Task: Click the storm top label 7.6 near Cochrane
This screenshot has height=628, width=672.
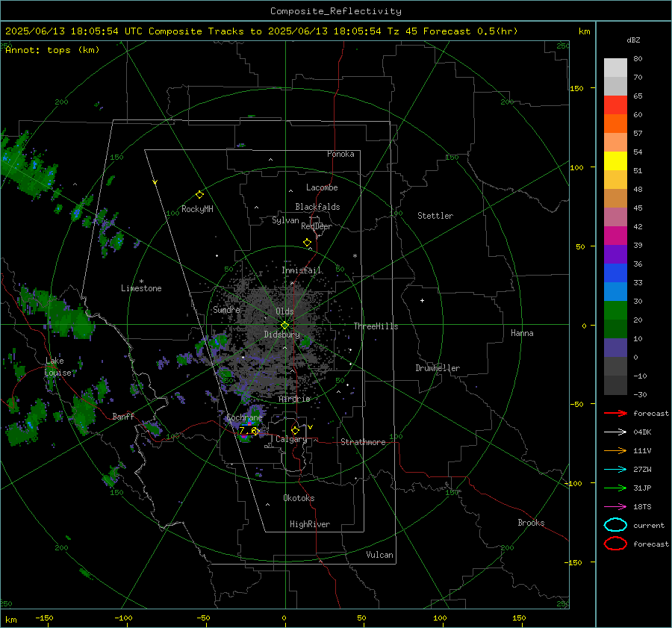Action: point(248,430)
